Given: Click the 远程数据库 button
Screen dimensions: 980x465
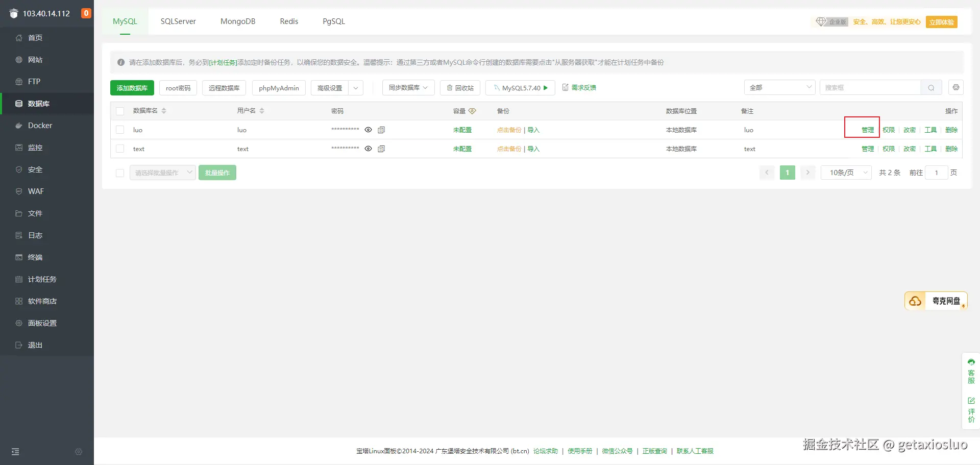Looking at the screenshot, I should tap(224, 88).
